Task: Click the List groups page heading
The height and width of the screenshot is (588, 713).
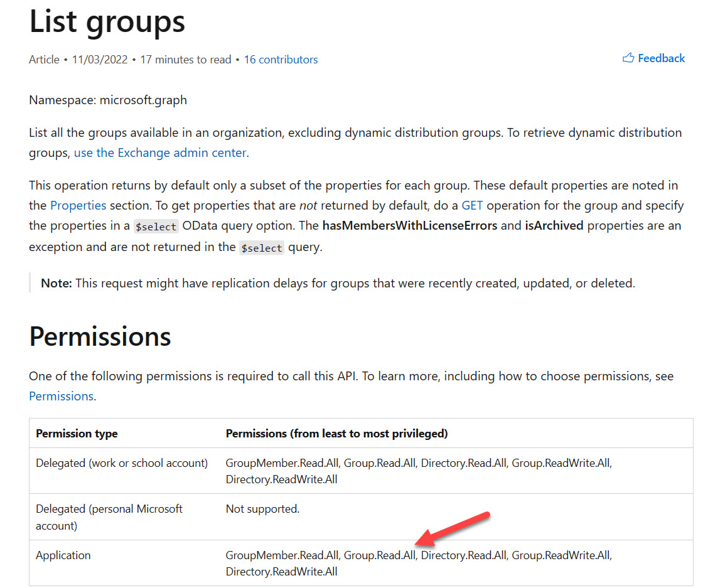Action: coord(107,22)
